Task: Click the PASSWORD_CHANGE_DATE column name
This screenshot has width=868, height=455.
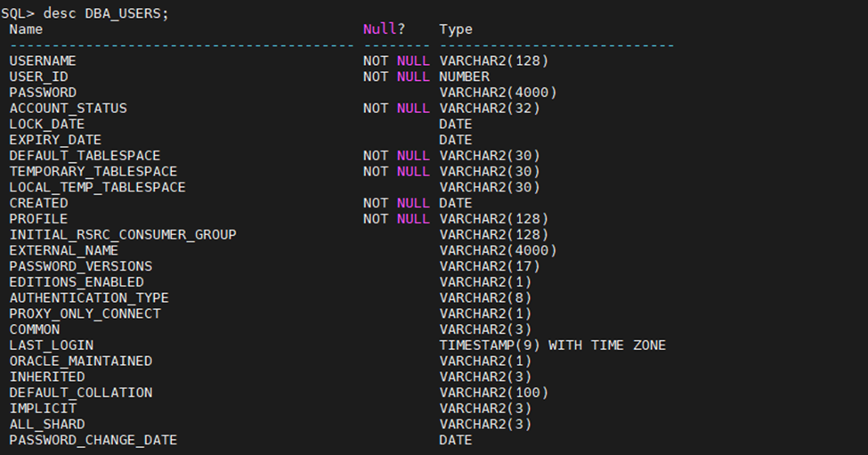Action: point(93,440)
